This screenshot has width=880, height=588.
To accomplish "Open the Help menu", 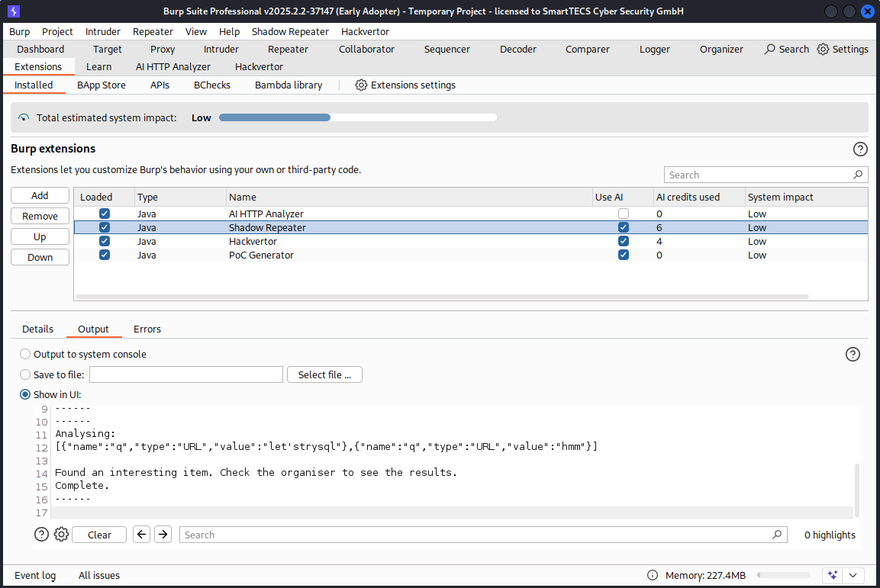I will point(229,32).
